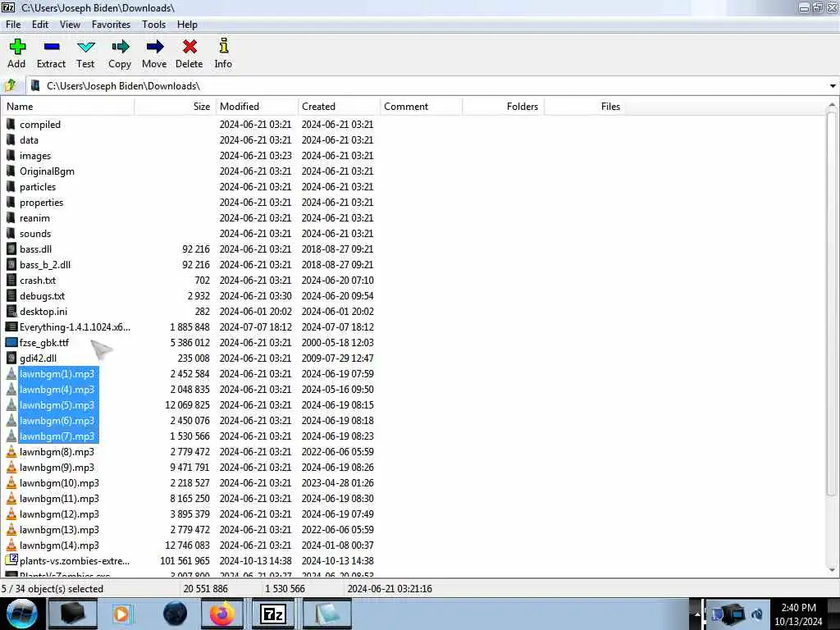Sort by the Size column header

tap(176, 107)
